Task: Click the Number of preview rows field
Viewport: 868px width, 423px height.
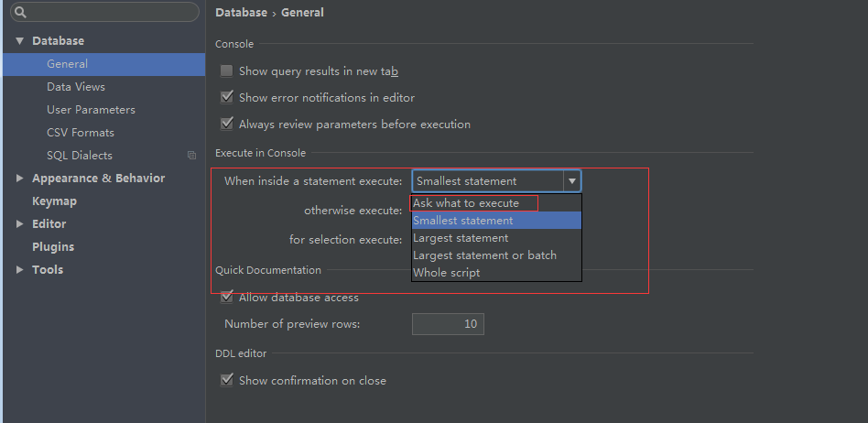Action: click(x=448, y=324)
